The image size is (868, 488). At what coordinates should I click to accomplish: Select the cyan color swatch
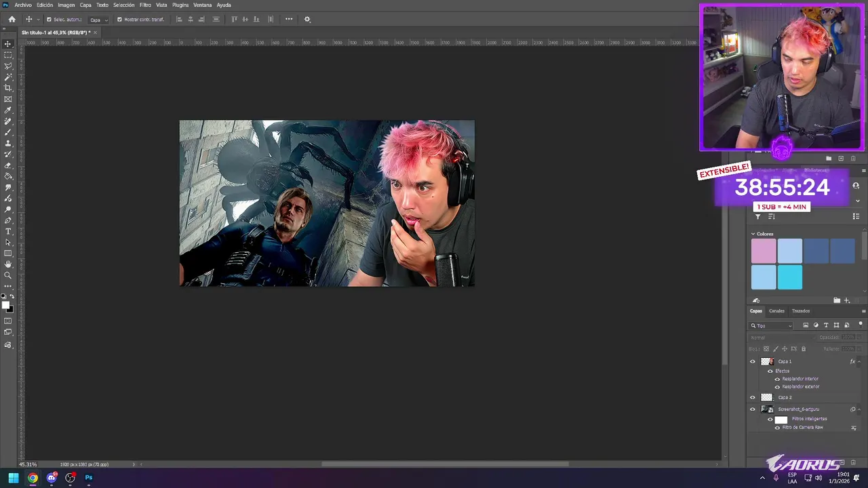[790, 277]
